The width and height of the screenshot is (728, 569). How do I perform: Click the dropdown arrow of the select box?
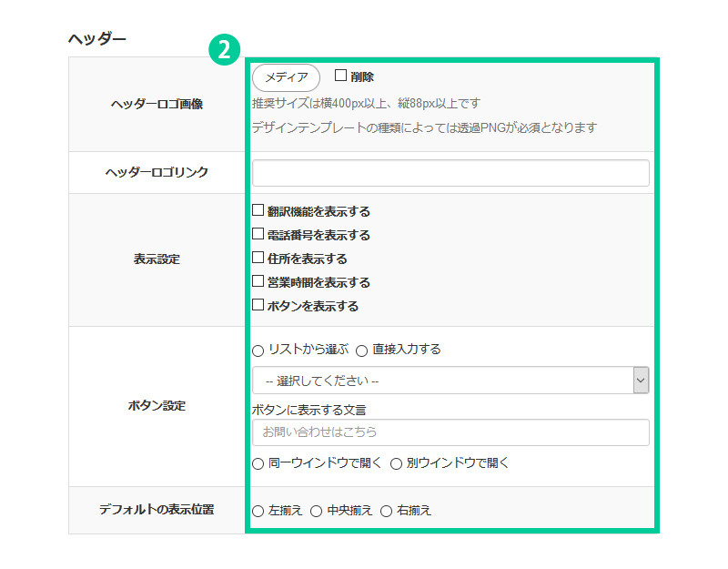tap(641, 381)
